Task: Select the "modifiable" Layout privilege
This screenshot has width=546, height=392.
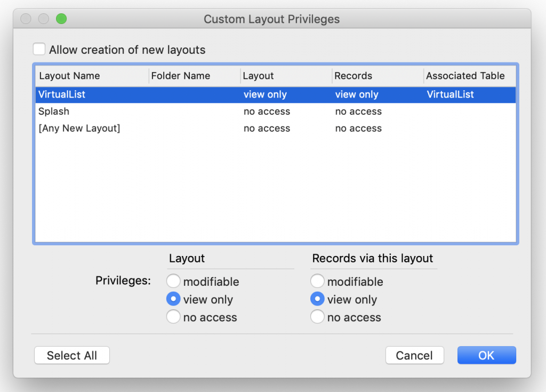Action: point(173,281)
